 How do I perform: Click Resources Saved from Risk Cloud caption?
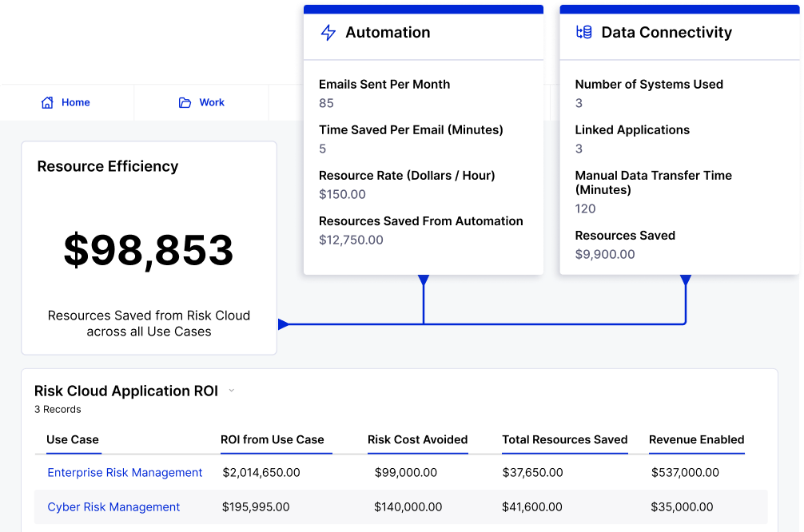coord(149,324)
